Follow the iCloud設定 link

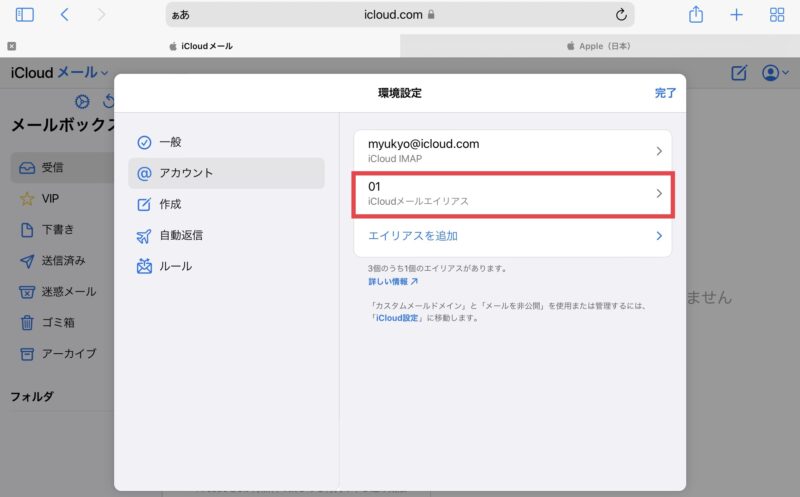[397, 318]
